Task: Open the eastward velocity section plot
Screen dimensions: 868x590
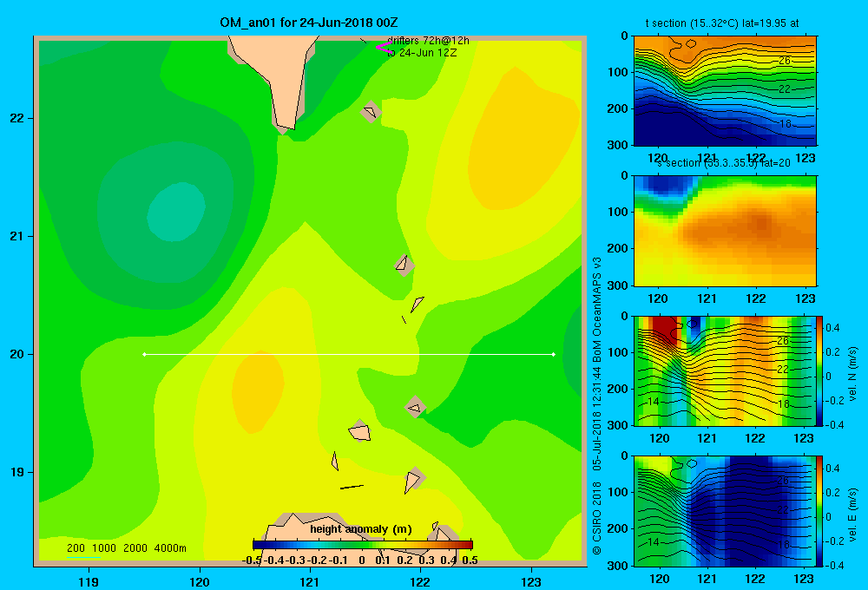Action: click(x=725, y=511)
